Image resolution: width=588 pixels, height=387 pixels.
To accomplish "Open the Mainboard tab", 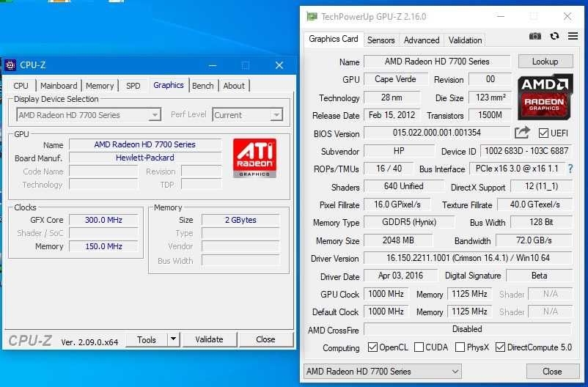I will pyautogui.click(x=59, y=86).
